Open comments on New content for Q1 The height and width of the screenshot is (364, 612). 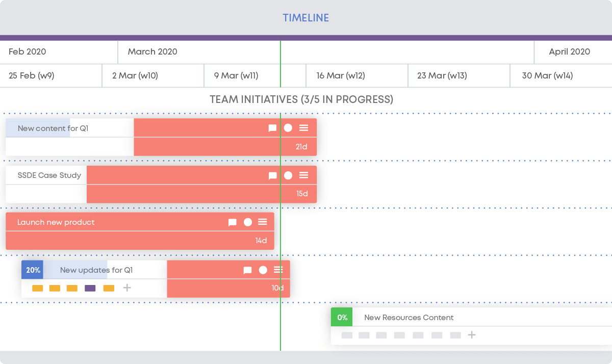pyautogui.click(x=272, y=128)
